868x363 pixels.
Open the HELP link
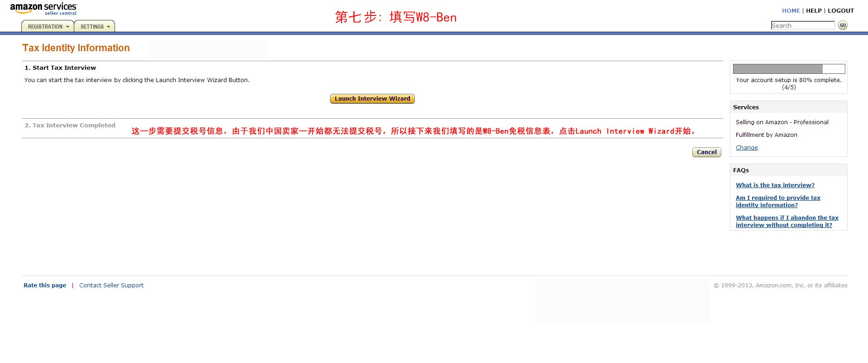tap(814, 10)
